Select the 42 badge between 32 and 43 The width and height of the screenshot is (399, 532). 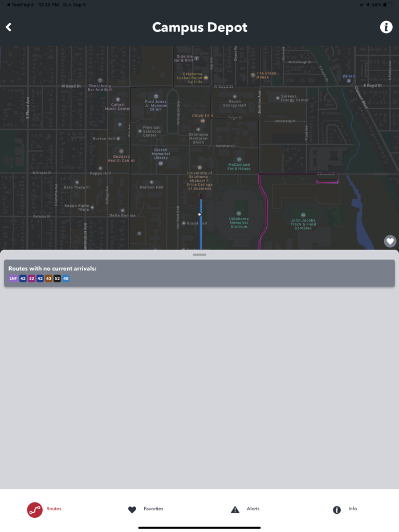(x=40, y=279)
